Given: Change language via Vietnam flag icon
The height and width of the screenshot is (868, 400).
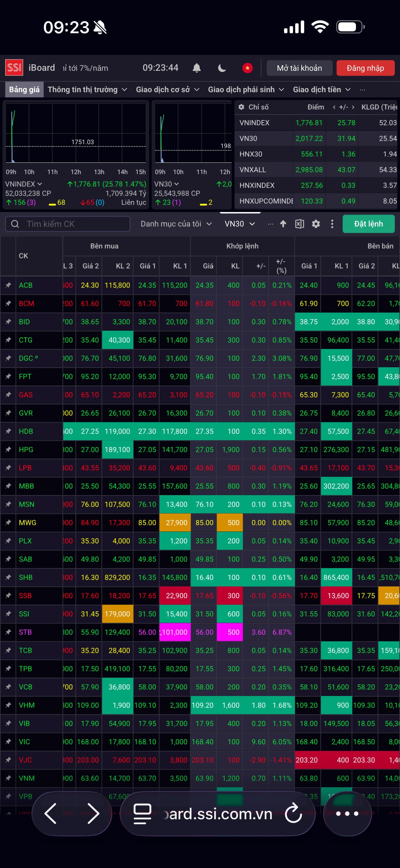Looking at the screenshot, I should (x=247, y=68).
